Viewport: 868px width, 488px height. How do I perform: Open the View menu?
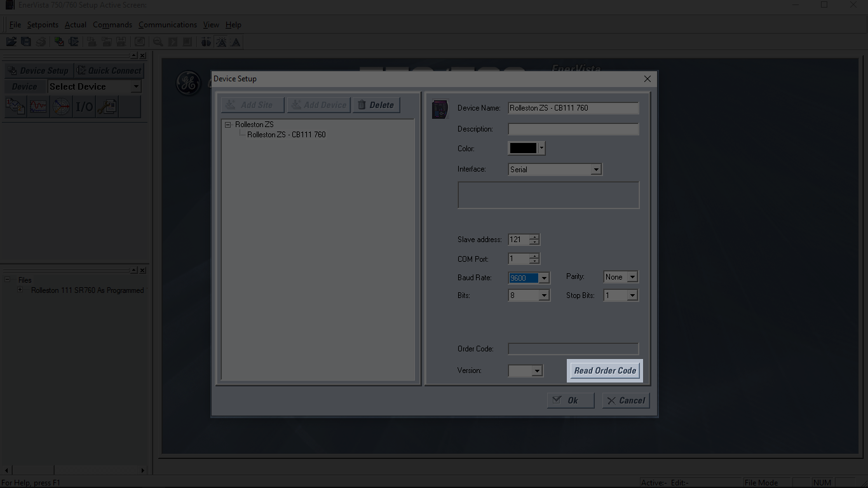pos(211,25)
